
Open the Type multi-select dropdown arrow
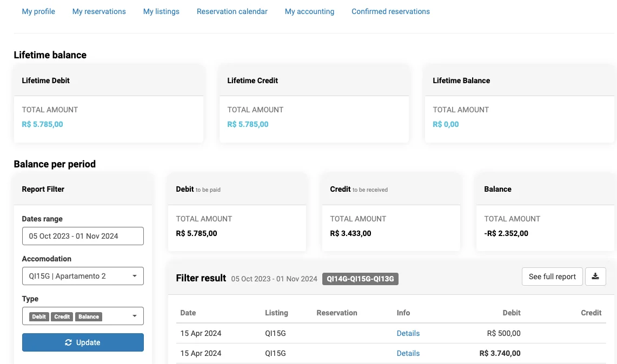134,316
